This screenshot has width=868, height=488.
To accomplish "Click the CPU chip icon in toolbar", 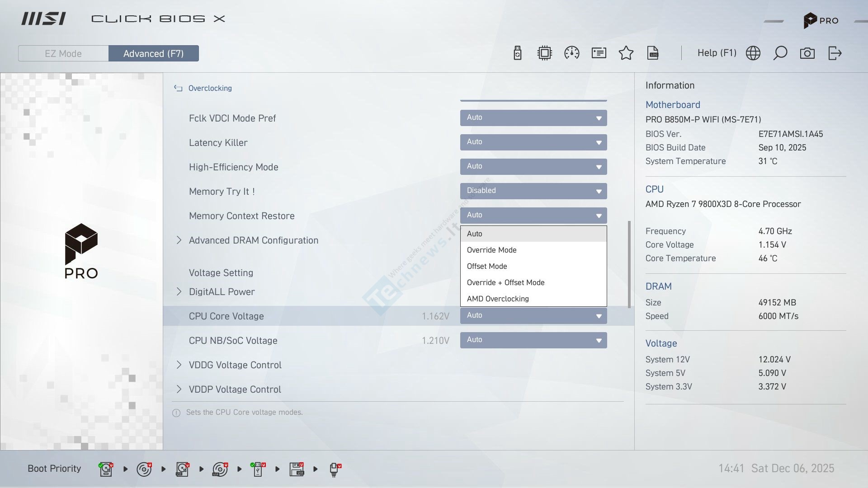I will click(545, 53).
